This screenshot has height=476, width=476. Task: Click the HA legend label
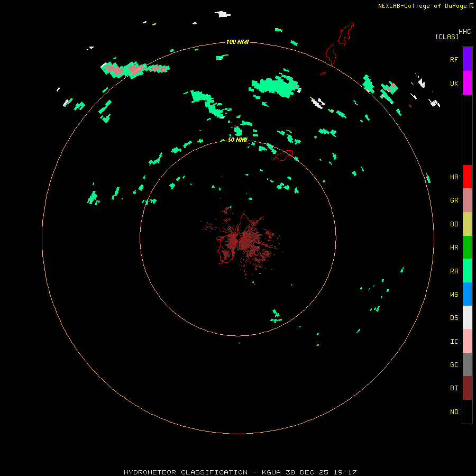point(454,177)
